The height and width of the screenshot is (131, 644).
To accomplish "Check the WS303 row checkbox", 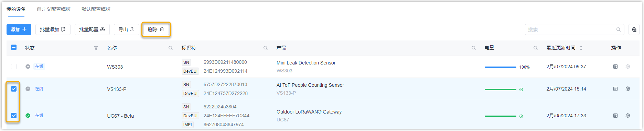I will click(14, 67).
